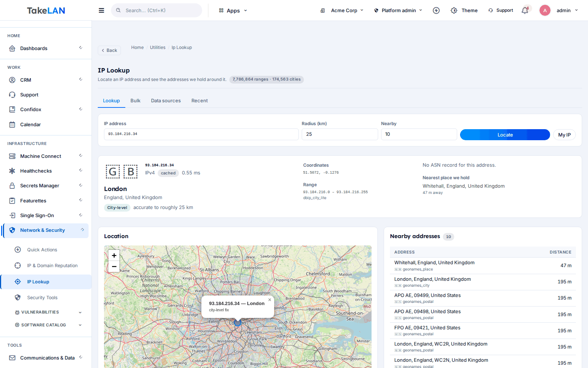This screenshot has width=588, height=368.
Task: Click the IP address input field
Action: 201,134
